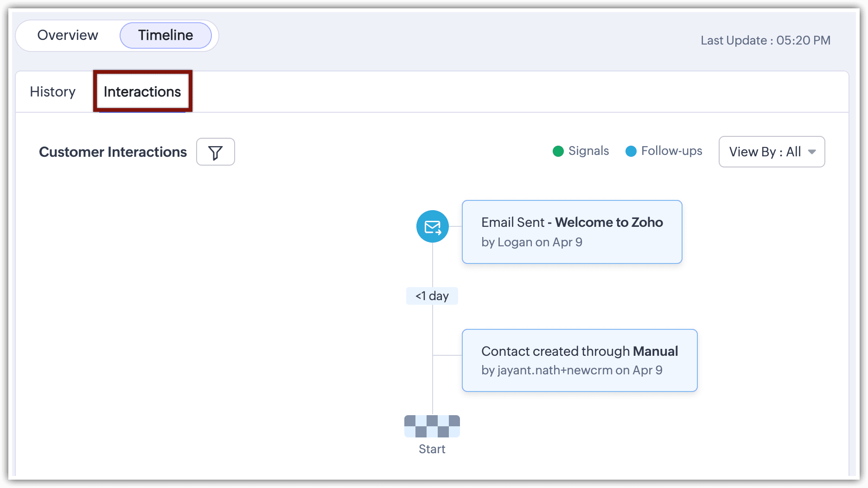Click the checkered Start flag icon

point(432,426)
